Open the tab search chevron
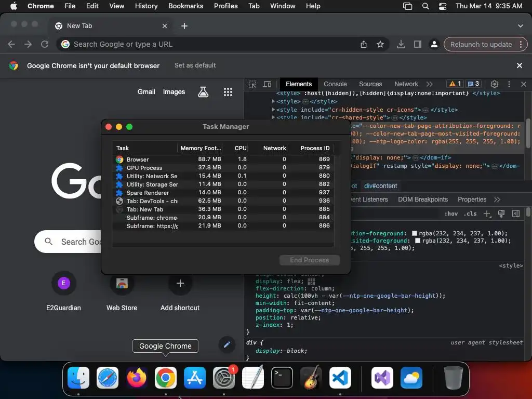 click(520, 26)
